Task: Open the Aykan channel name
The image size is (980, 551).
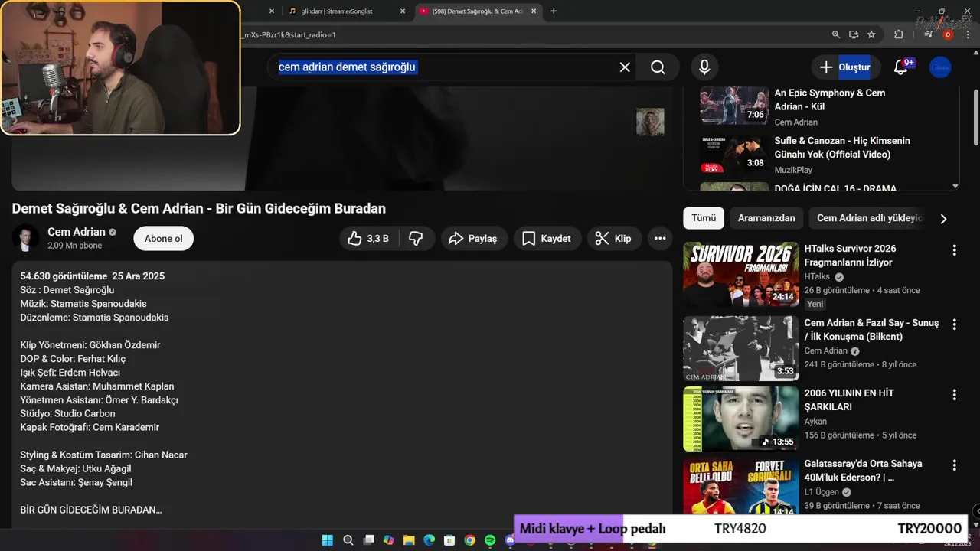Action: point(815,422)
